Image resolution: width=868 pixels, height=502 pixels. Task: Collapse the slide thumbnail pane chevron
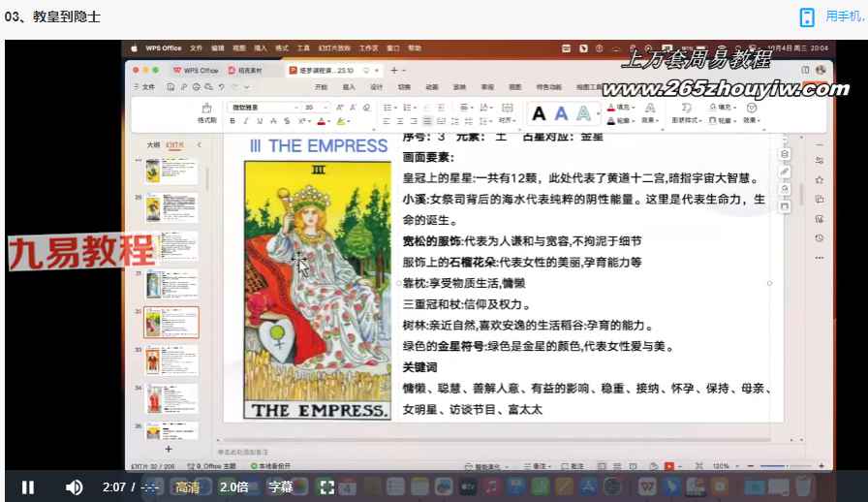point(200,144)
